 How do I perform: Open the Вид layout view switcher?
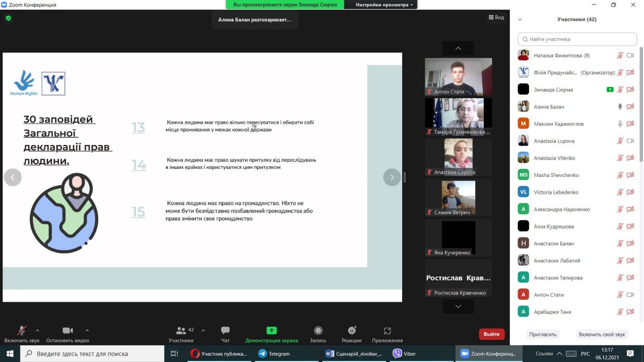(496, 17)
